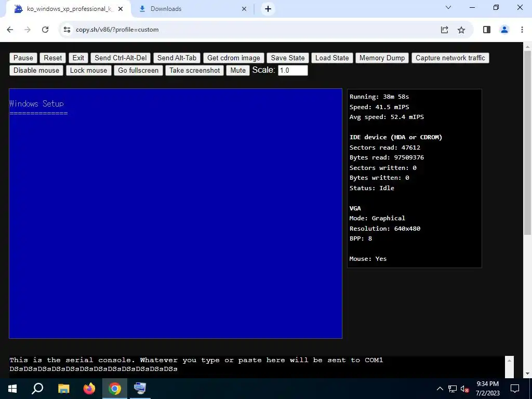Open site information icon in address bar
This screenshot has width=532, height=399.
(x=67, y=30)
